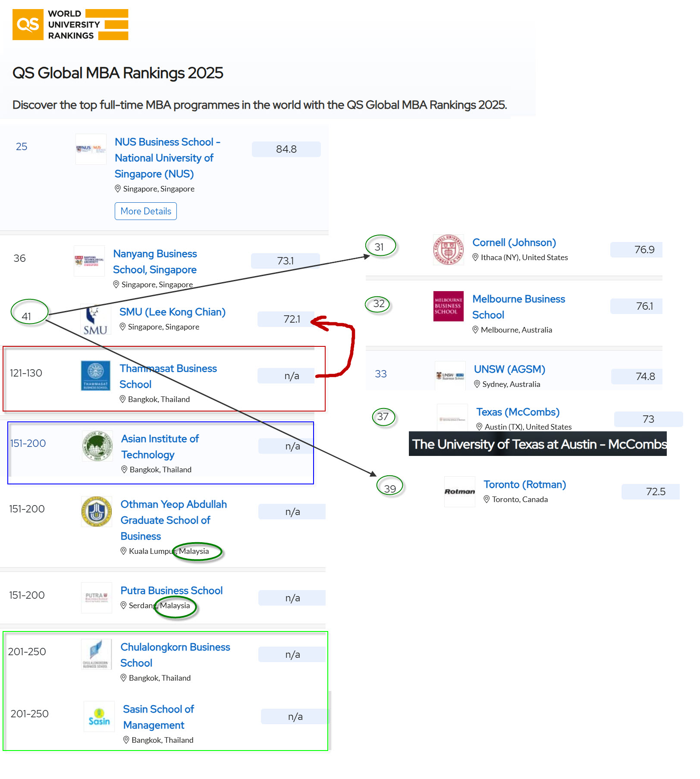Click the QS World University Rankings logo
The width and height of the screenshot is (700, 779).
pyautogui.click(x=70, y=25)
